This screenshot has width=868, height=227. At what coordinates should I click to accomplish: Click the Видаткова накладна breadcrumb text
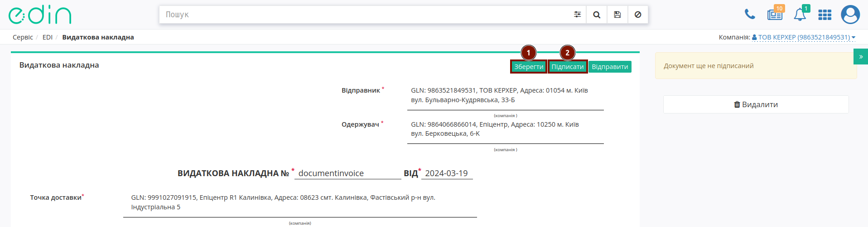pos(98,37)
